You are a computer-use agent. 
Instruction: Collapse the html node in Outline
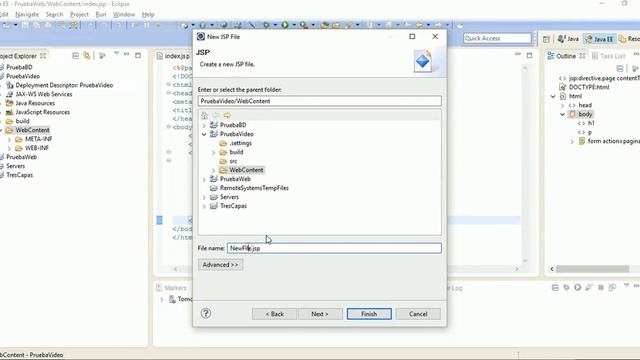pyautogui.click(x=553, y=96)
